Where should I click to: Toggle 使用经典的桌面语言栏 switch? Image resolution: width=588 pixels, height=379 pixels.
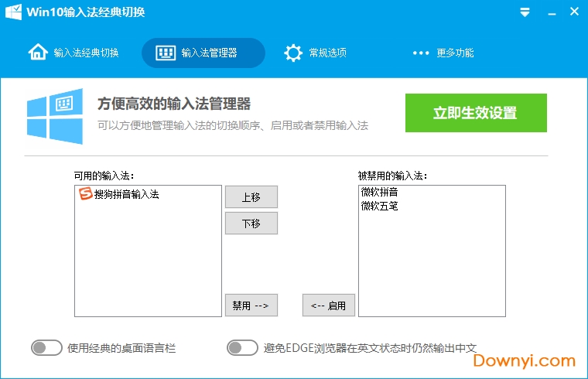46,348
